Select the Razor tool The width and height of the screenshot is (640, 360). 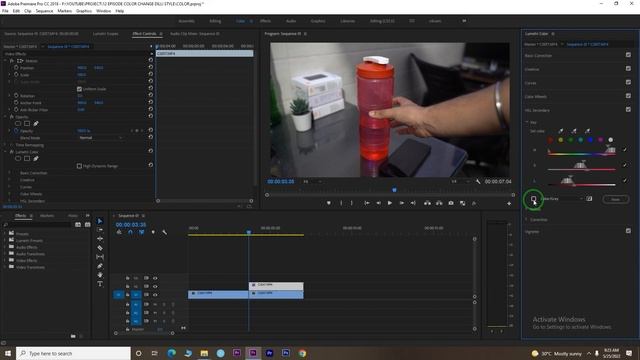(100, 248)
